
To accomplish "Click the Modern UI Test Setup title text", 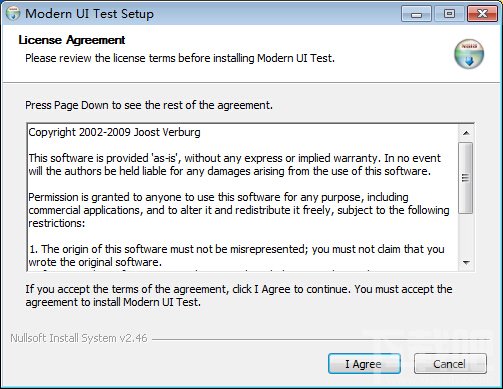I will click(89, 14).
